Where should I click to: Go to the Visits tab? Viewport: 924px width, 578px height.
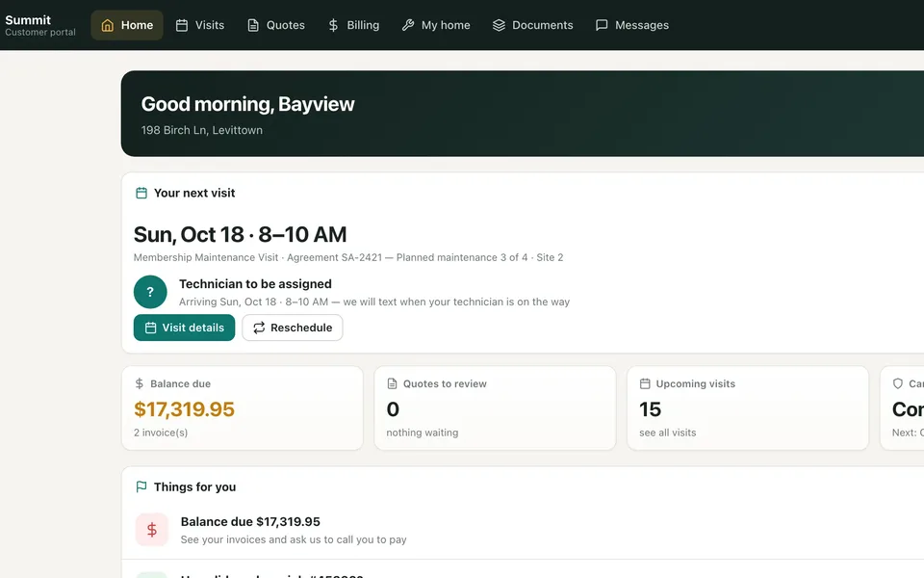pos(200,25)
